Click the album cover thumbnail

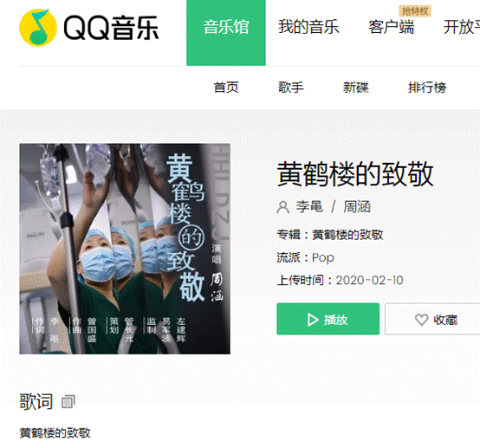[x=125, y=249]
